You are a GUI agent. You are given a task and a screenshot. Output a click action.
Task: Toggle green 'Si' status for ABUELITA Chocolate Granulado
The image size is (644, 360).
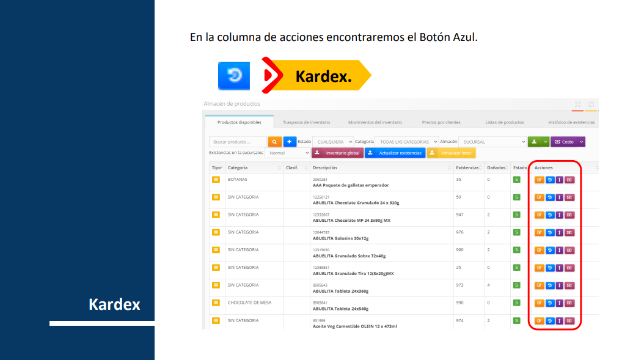click(x=516, y=197)
